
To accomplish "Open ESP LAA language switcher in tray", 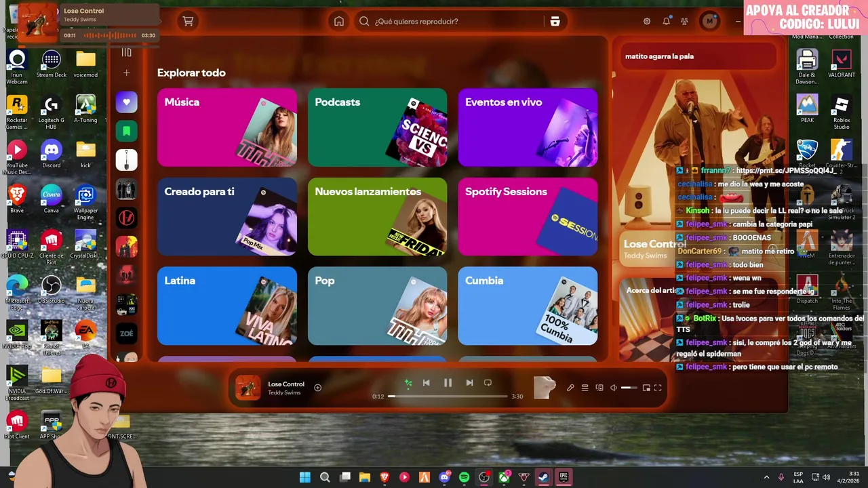I will [798, 477].
